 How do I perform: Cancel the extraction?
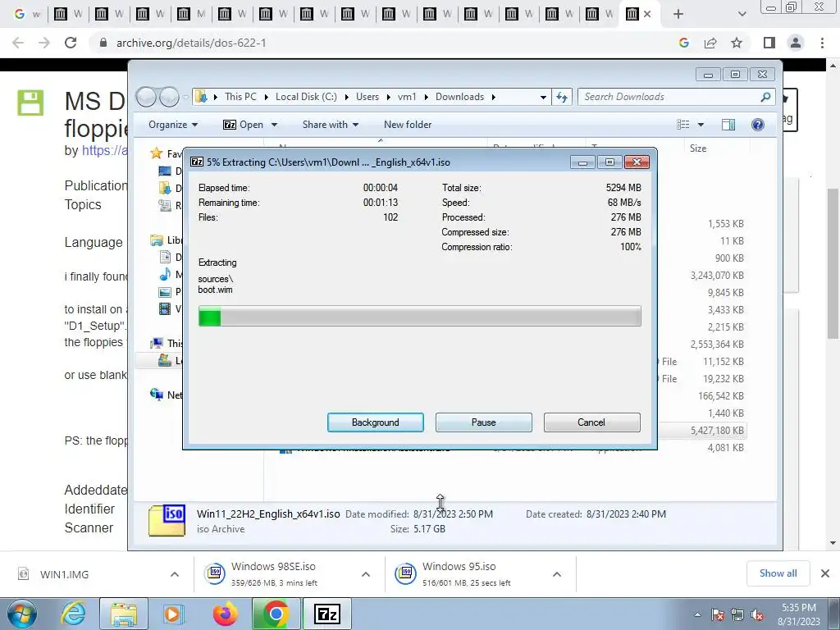click(x=591, y=422)
